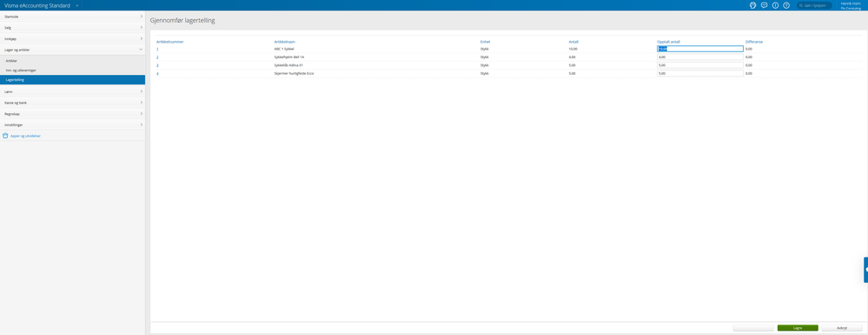Expand the Innstillinger menu chevron
The image size is (868, 335).
click(x=141, y=124)
